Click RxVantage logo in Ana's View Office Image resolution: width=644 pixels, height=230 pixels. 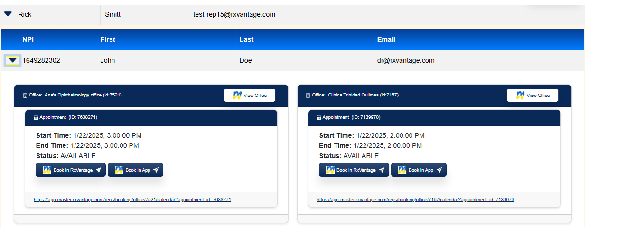point(237,95)
